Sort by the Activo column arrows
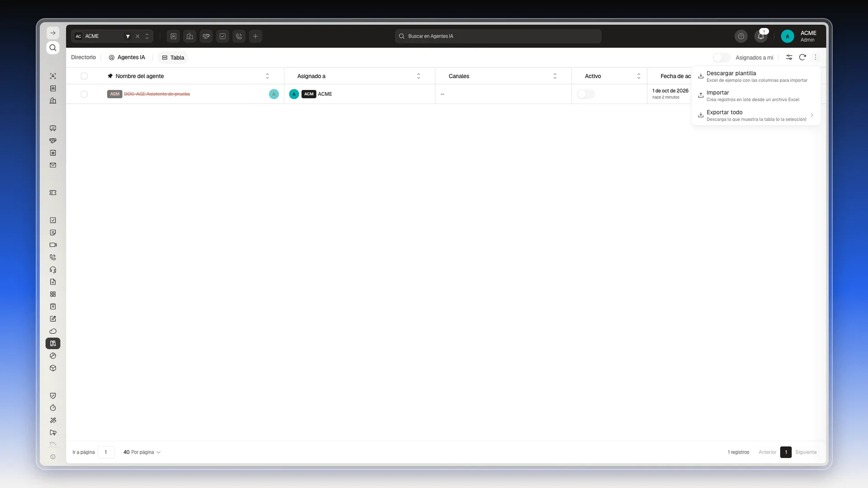The width and height of the screenshot is (868, 488). tap(639, 76)
